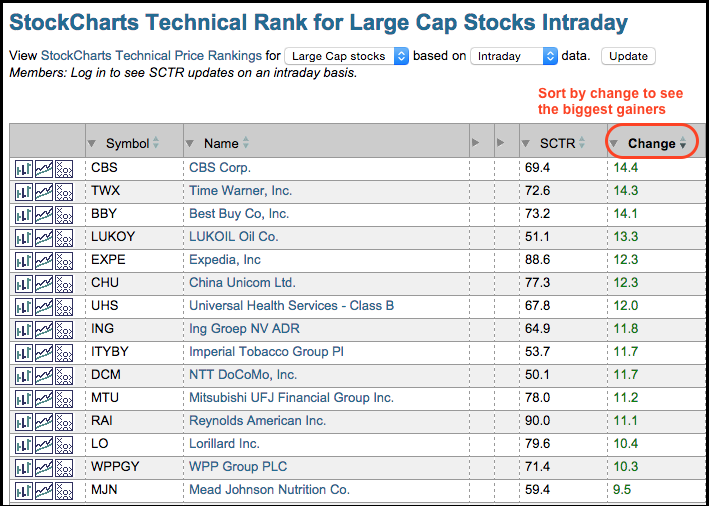Open the Mitsubishi UFJ Financial Group link
709x506 pixels.
[291, 398]
